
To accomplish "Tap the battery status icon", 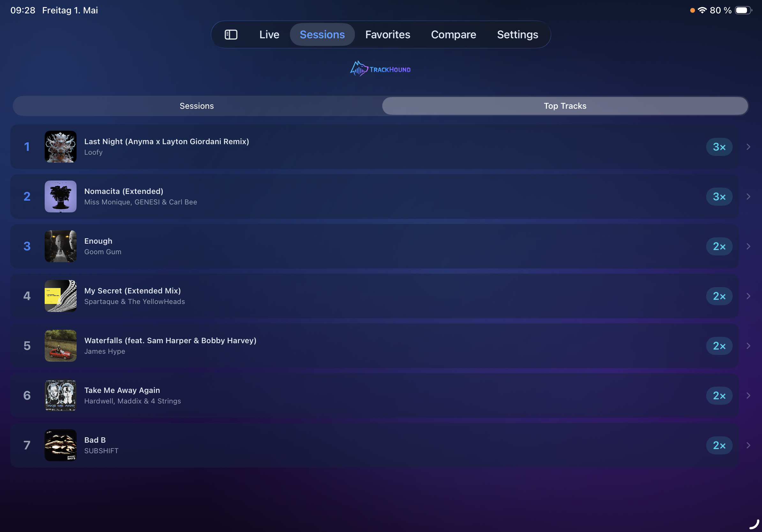I will [744, 10].
